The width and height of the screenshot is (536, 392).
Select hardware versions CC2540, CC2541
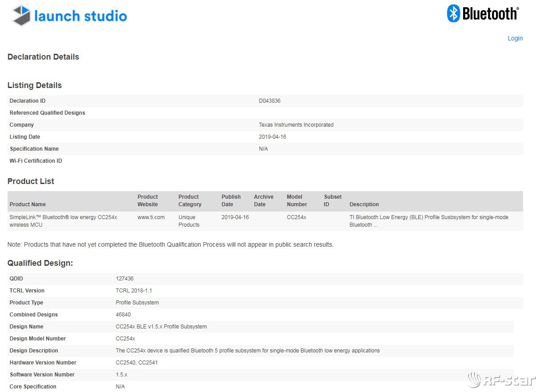(137, 363)
